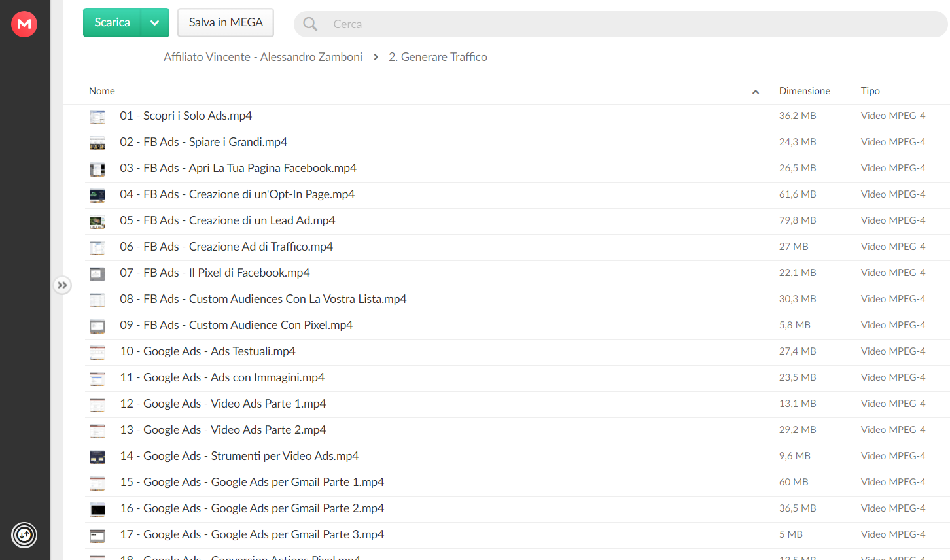Click thumbnail of 09 - Custom Audience Con Pixel
950x560 pixels.
pyautogui.click(x=97, y=326)
